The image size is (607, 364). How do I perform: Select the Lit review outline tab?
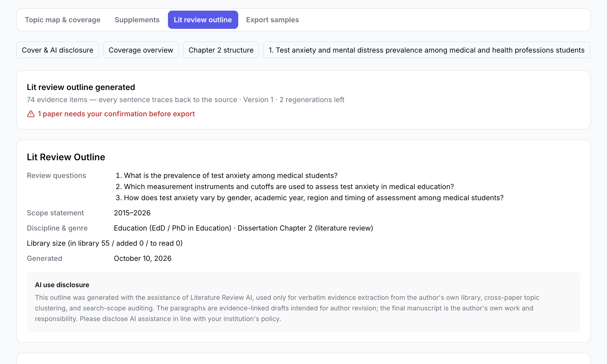pyautogui.click(x=203, y=20)
